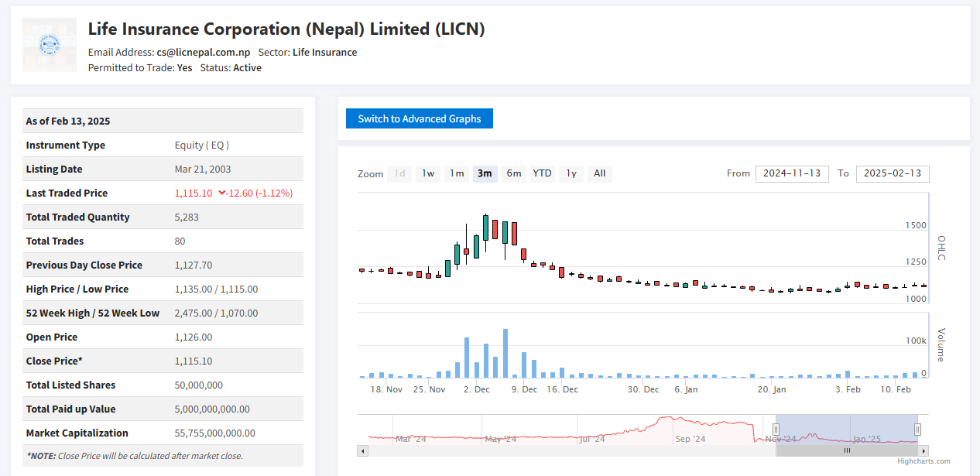Click the Volume axis title
The height and width of the screenshot is (476, 980).
942,345
